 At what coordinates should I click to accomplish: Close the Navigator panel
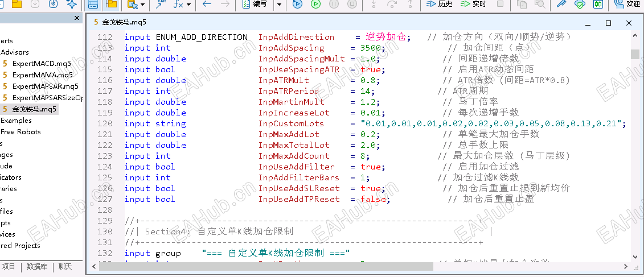[77, 18]
